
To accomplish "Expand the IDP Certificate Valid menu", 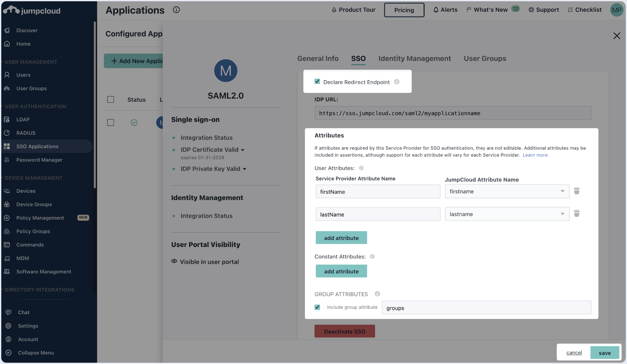I will point(243,150).
